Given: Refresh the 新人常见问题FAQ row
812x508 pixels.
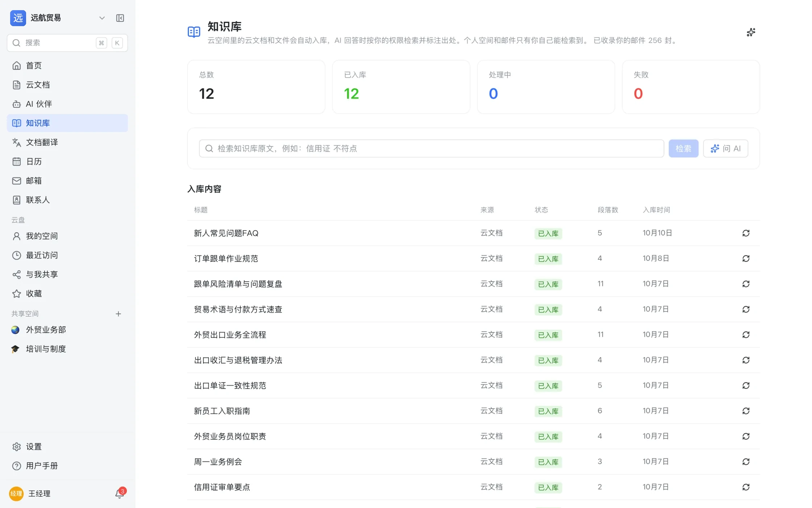Looking at the screenshot, I should 746,233.
